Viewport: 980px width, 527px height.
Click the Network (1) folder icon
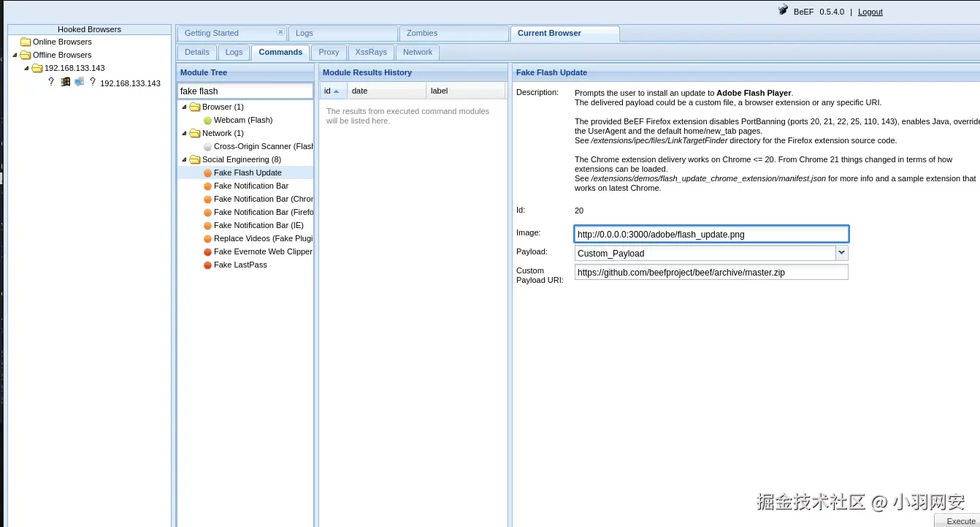click(x=195, y=133)
